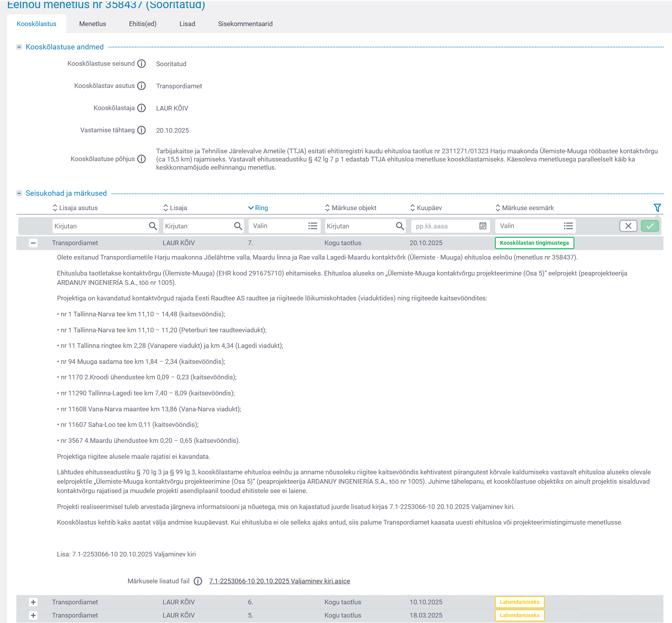Open the Valjaminev kiri.asice file link
Viewport: 672px width, 623px height.
click(279, 581)
